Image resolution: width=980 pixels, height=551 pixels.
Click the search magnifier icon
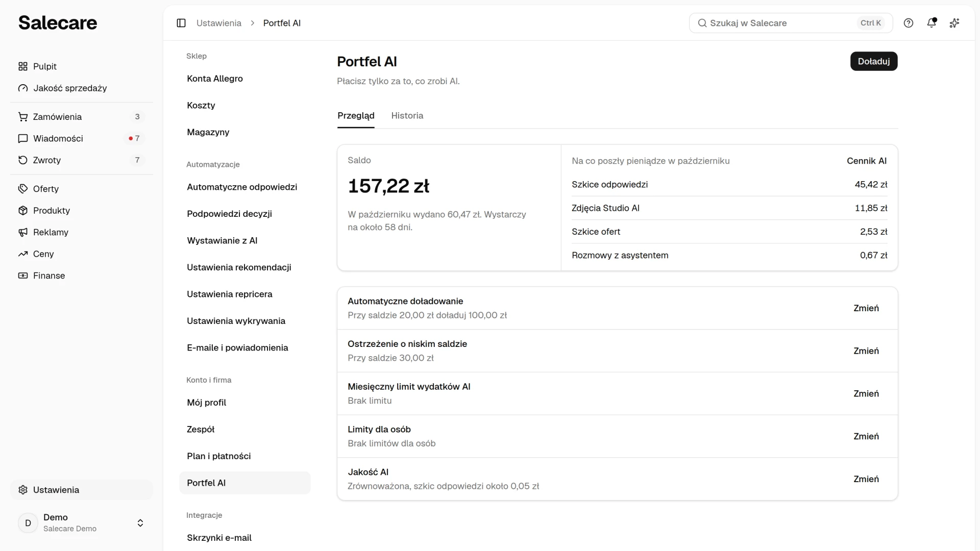click(x=702, y=23)
